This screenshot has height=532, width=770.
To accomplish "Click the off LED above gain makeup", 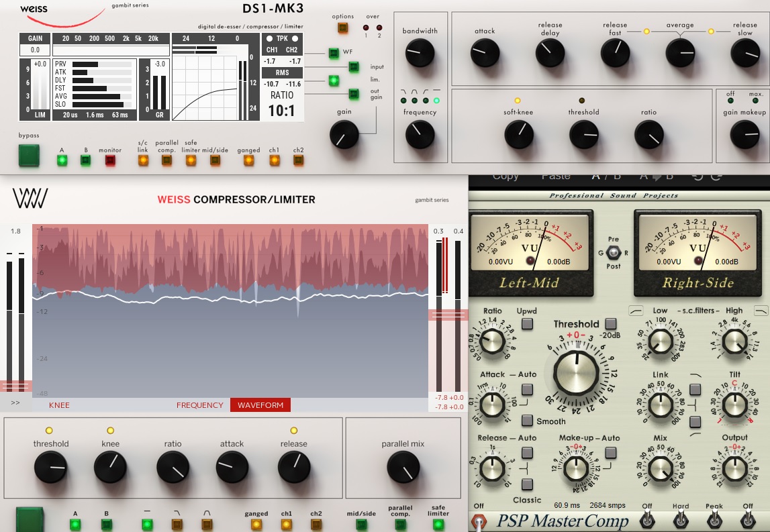I will (730, 101).
